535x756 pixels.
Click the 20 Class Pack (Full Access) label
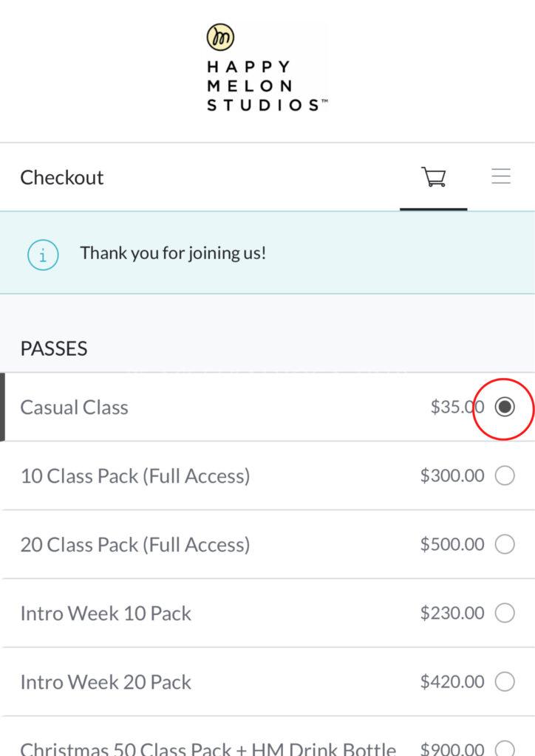135,545
